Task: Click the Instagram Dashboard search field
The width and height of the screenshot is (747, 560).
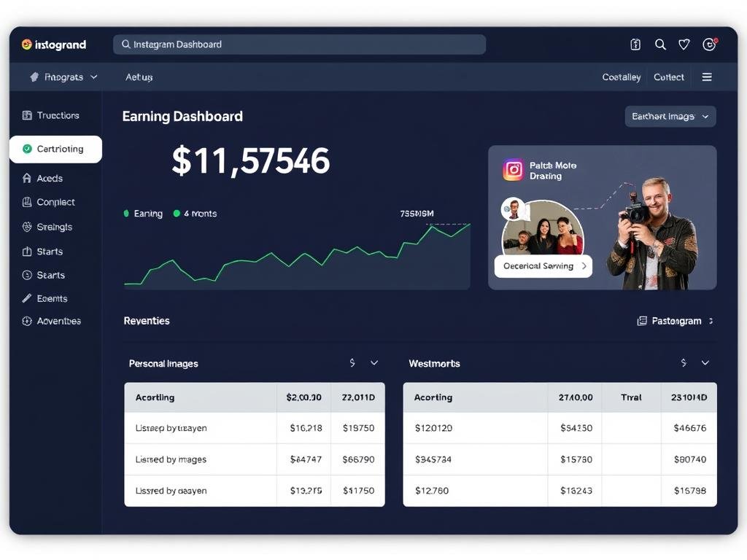Action: click(299, 44)
